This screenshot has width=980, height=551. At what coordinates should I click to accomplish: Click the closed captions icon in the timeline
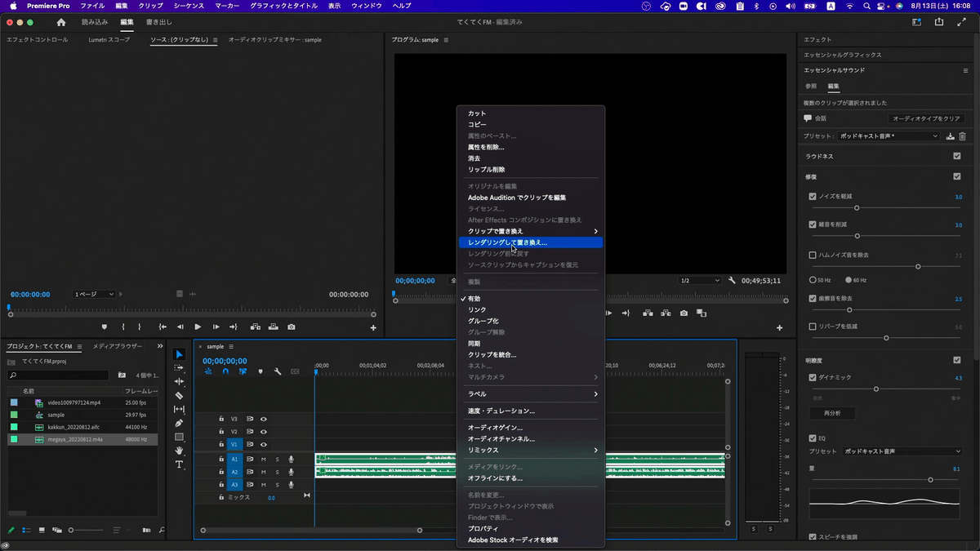295,371
